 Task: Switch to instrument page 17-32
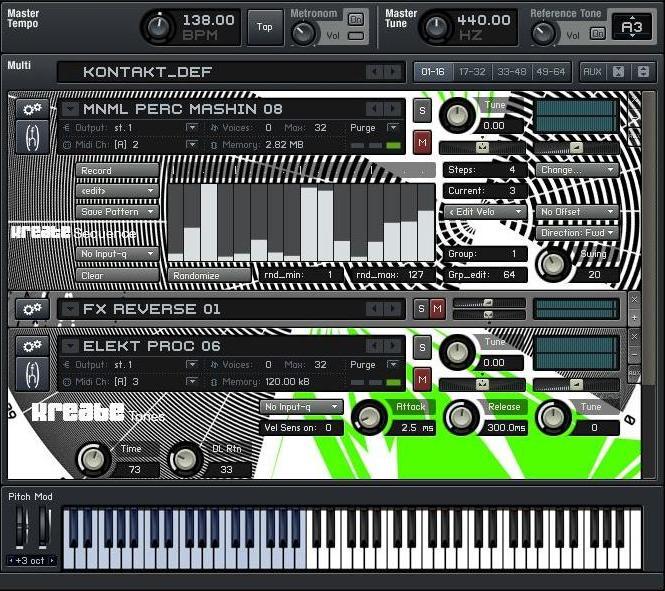pos(472,72)
